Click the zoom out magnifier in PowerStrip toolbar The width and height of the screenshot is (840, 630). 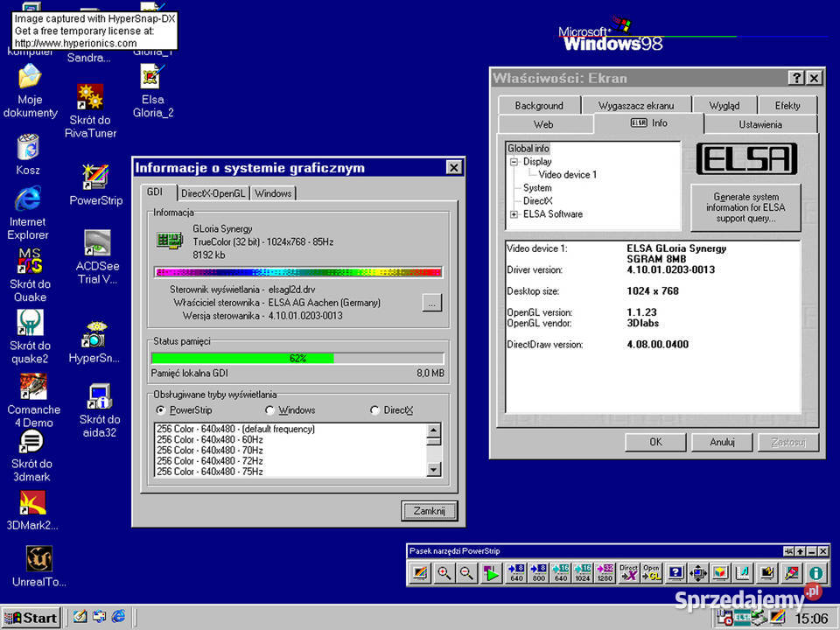[466, 573]
